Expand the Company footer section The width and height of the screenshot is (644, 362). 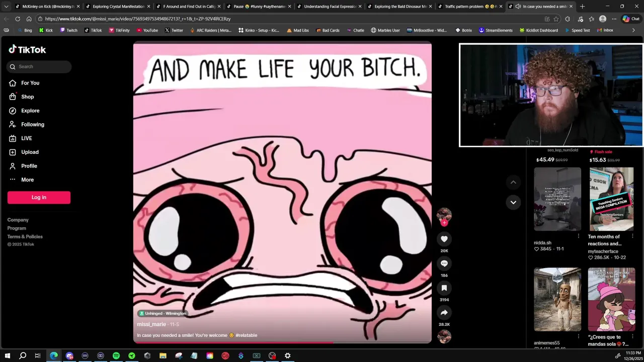pos(18,220)
